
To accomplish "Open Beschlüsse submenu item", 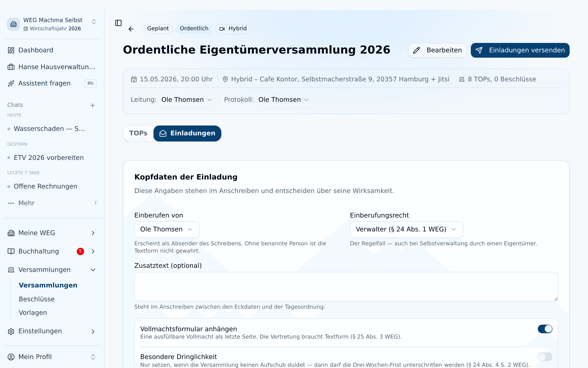I will tap(37, 299).
